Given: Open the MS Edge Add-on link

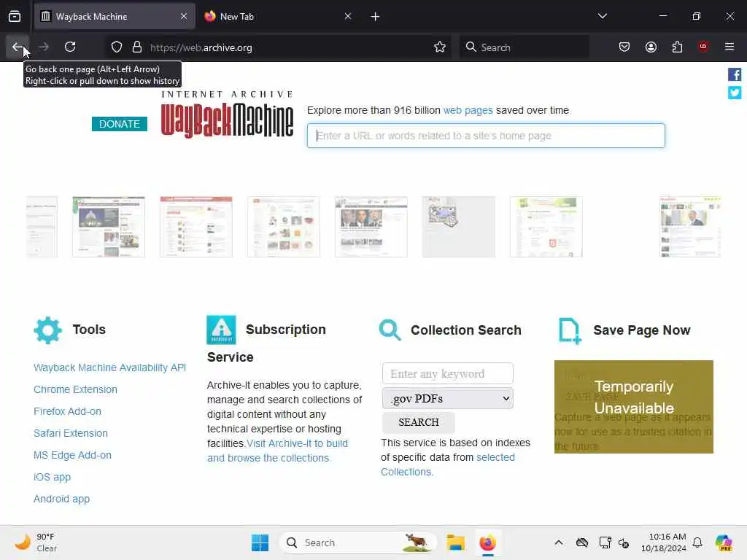Looking at the screenshot, I should pyautogui.click(x=72, y=455).
